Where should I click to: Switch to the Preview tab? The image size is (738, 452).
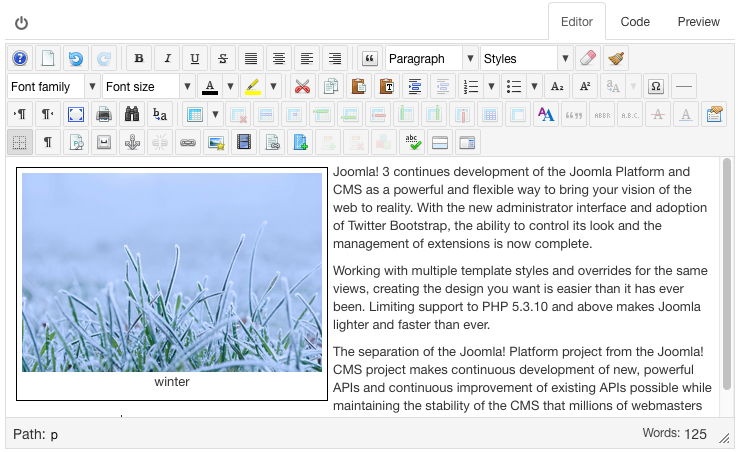(698, 21)
